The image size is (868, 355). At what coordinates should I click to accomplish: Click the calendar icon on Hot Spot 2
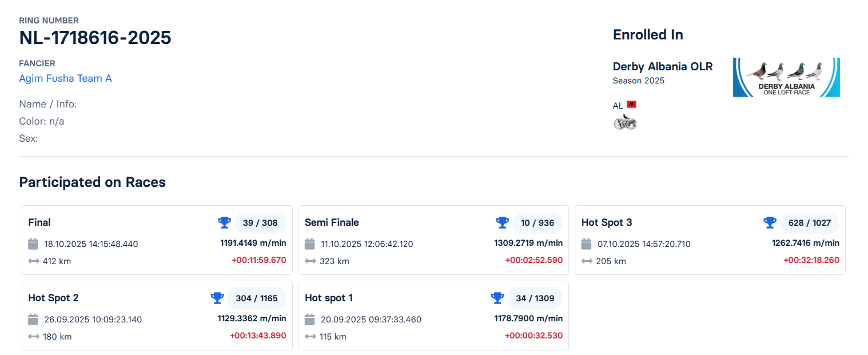[x=33, y=319]
